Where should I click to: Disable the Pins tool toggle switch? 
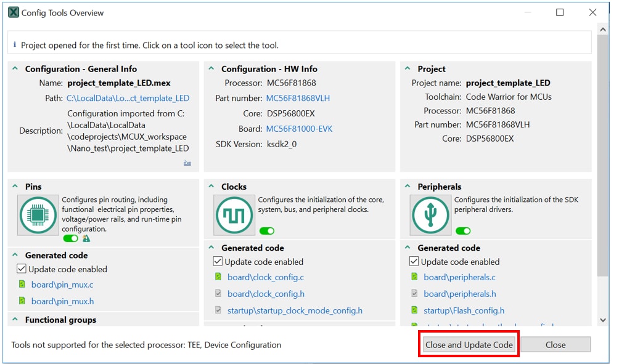(71, 238)
